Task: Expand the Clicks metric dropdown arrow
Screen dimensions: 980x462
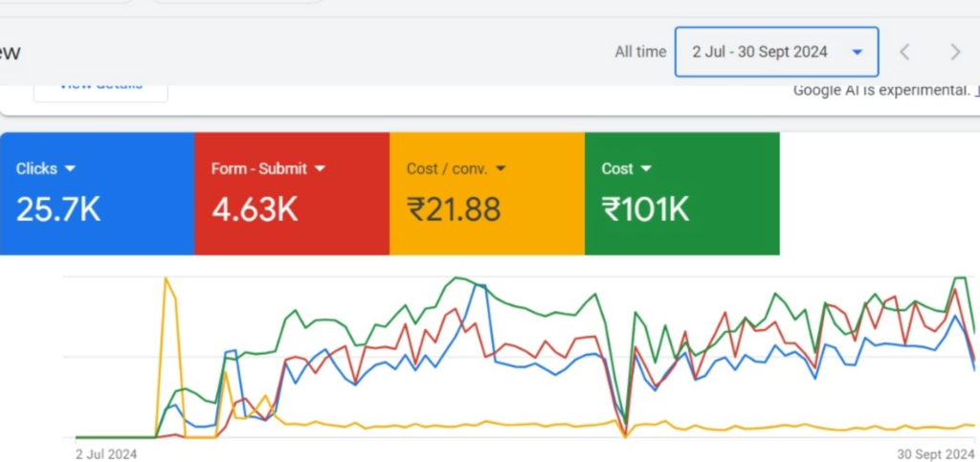Action: (x=70, y=169)
